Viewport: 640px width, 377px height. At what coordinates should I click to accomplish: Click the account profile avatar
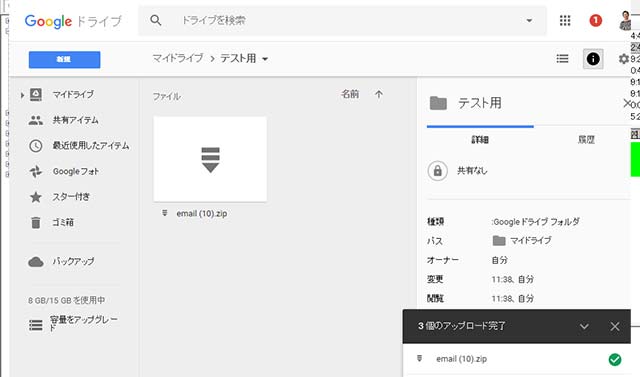pyautogui.click(x=625, y=20)
